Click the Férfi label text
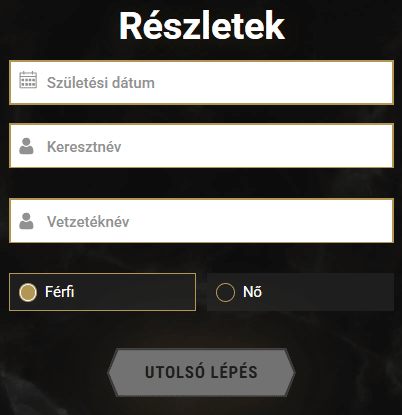The image size is (402, 415). point(60,292)
